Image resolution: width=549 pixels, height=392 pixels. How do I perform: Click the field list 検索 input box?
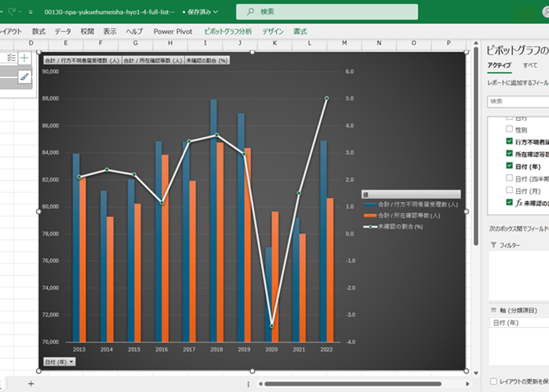click(518, 102)
